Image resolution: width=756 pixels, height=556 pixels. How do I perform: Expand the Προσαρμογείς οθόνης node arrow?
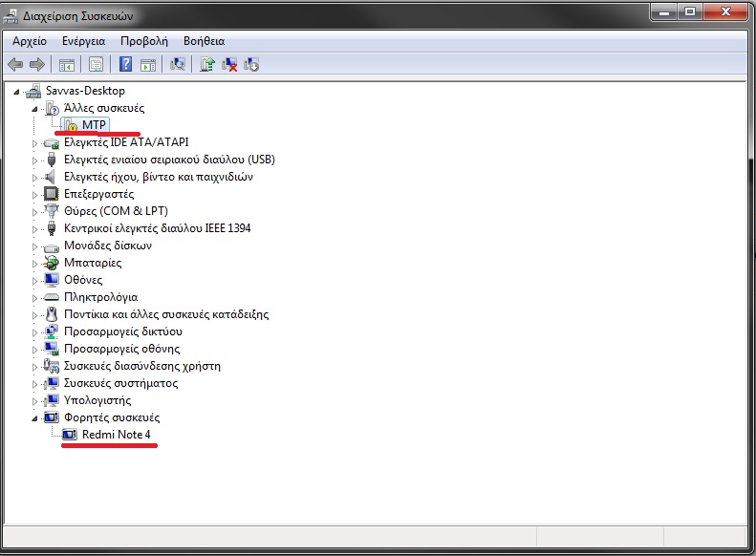click(x=34, y=350)
